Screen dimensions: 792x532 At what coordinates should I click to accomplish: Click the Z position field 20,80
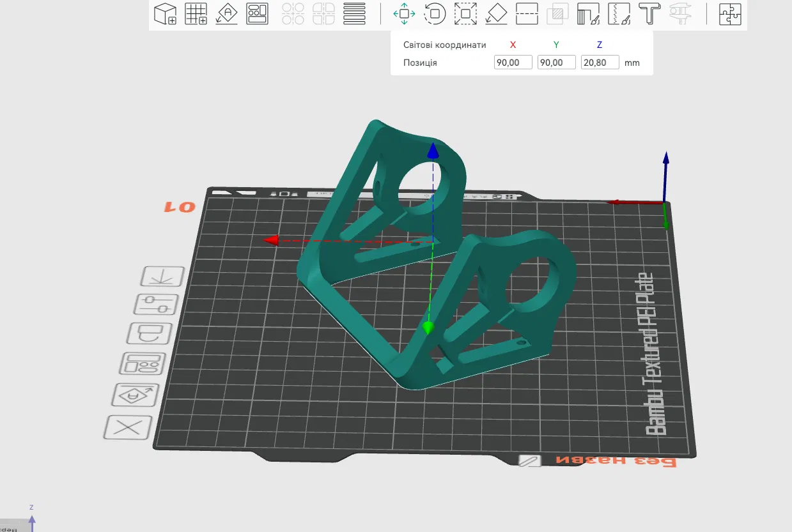pos(600,63)
